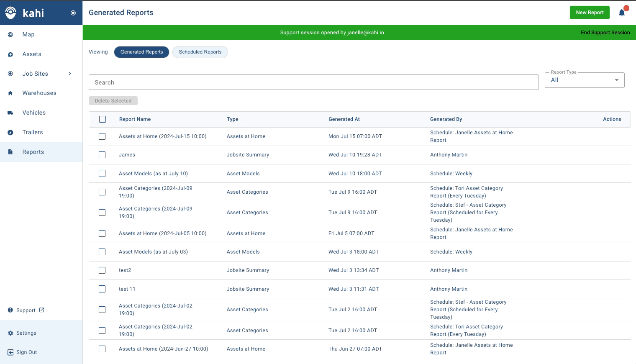This screenshot has height=364, width=636.
Task: Click the Report Name column header
Action: click(135, 119)
